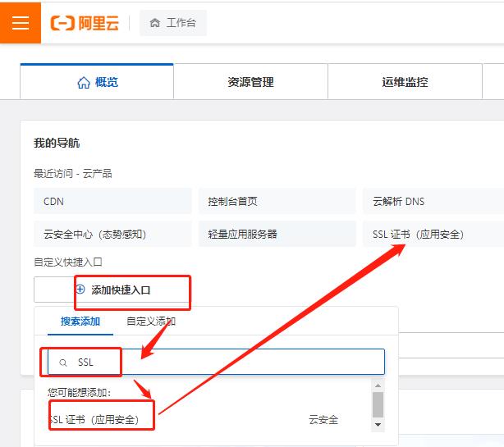Click the magnifier icon in search box
This screenshot has height=447, width=504.
coord(63,363)
